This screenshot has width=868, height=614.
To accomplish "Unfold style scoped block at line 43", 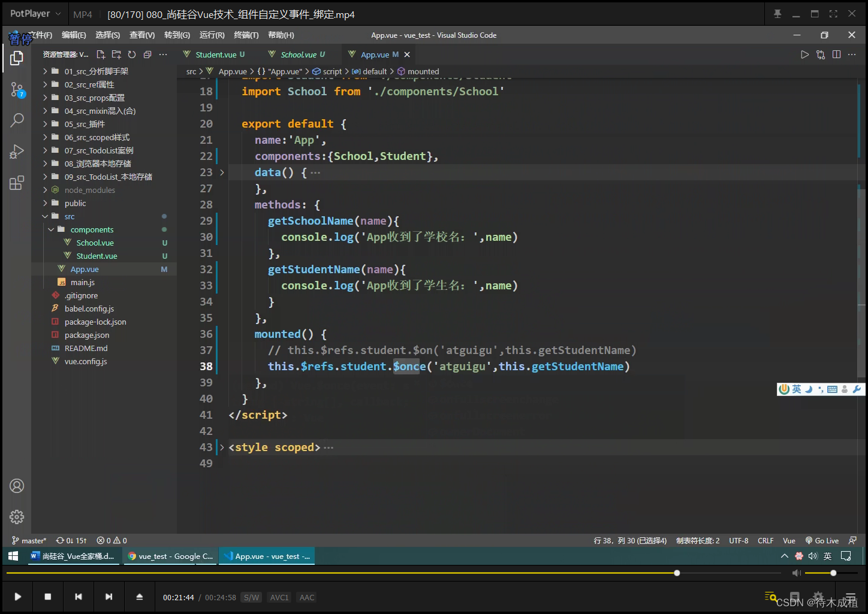I will 222,447.
